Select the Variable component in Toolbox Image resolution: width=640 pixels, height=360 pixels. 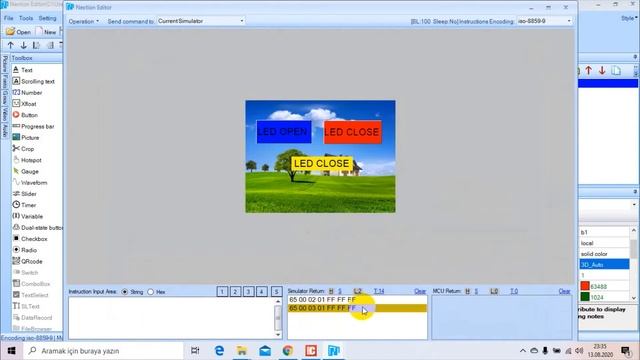[x=28, y=216]
